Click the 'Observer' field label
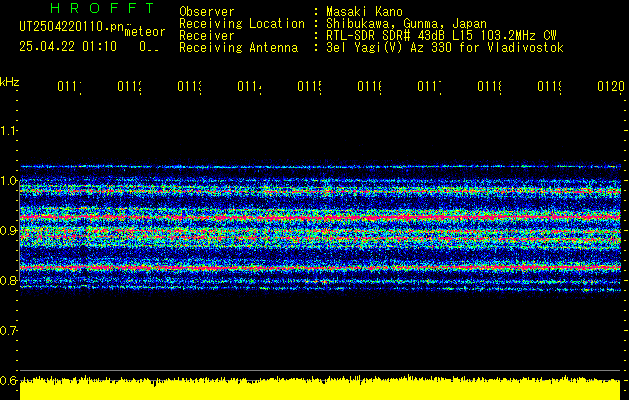The width and height of the screenshot is (629, 400). click(207, 12)
